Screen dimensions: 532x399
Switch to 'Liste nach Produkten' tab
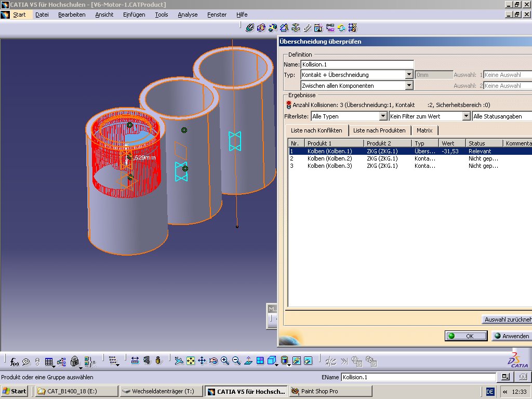(x=379, y=130)
